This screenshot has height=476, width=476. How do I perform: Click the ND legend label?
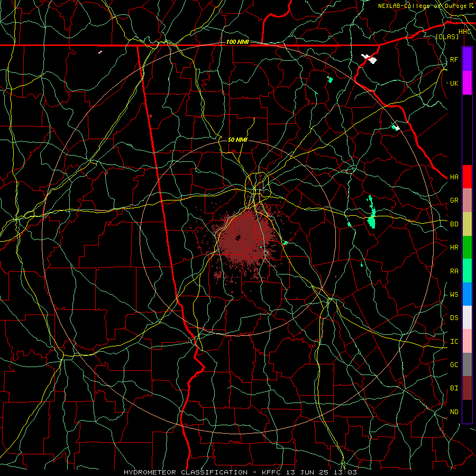(454, 412)
